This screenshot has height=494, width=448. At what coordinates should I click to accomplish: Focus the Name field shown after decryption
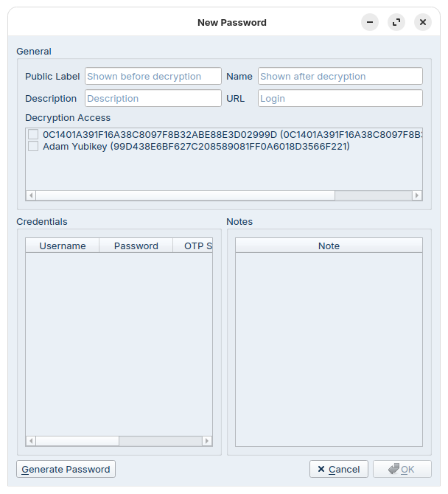[340, 76]
